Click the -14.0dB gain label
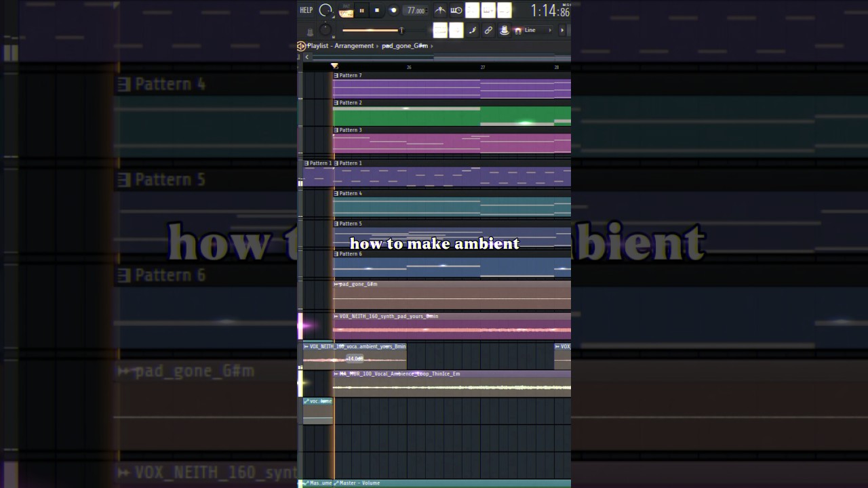This screenshot has height=488, width=868. click(355, 359)
